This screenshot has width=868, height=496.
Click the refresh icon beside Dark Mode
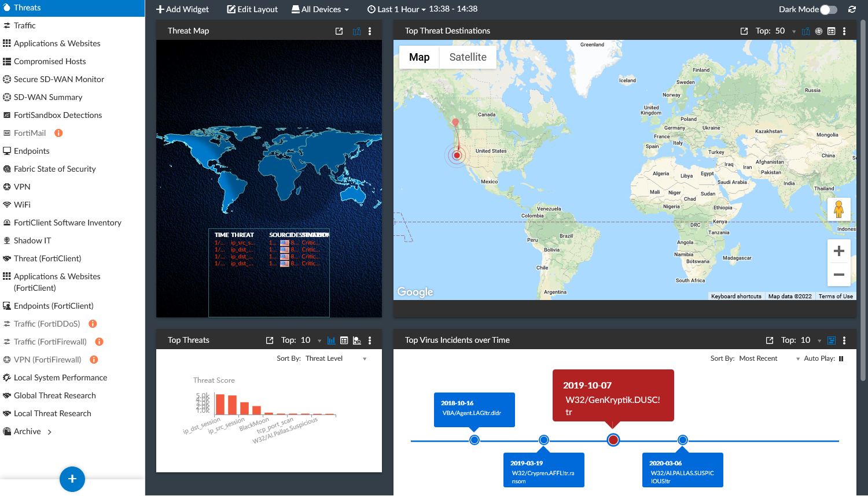[852, 9]
